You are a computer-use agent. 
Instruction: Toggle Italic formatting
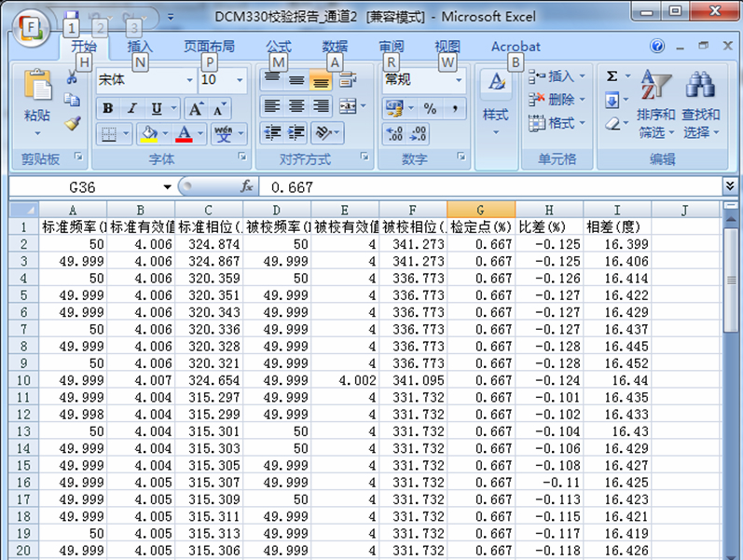pyautogui.click(x=132, y=108)
